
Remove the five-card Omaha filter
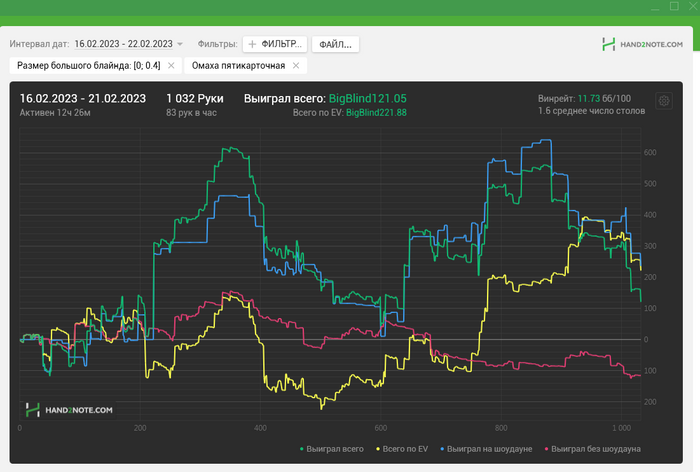coord(296,66)
